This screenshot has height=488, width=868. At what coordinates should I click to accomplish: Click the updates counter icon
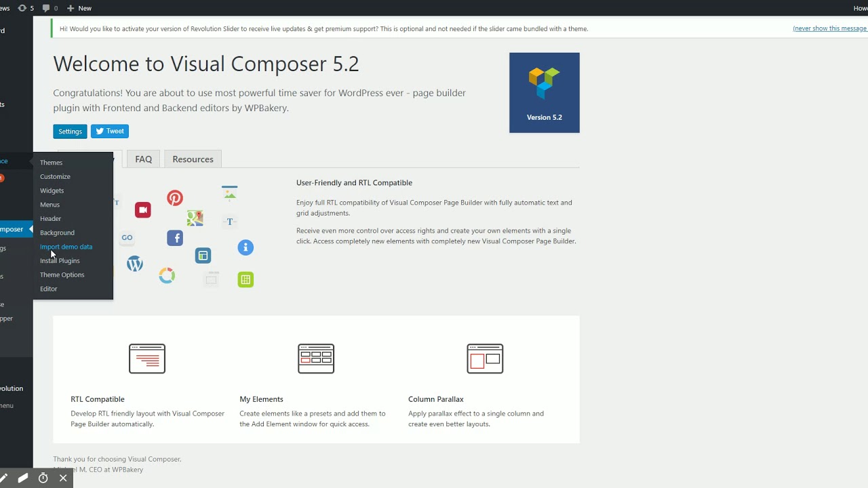pyautogui.click(x=26, y=8)
